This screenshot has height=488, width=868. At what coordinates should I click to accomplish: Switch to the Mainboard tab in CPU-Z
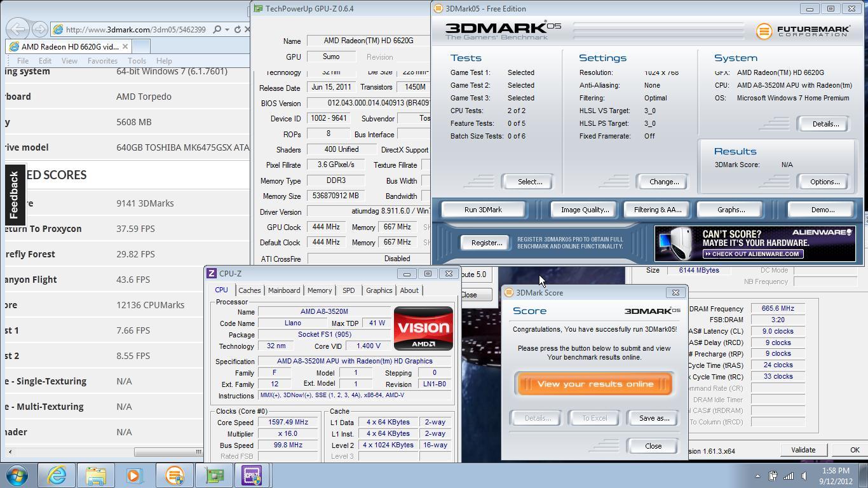[284, 290]
